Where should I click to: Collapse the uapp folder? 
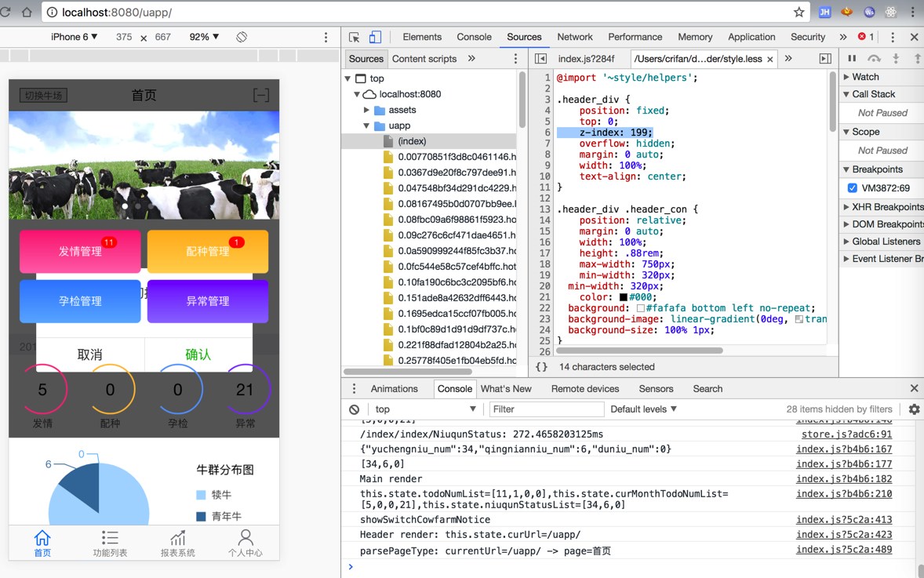coord(366,125)
